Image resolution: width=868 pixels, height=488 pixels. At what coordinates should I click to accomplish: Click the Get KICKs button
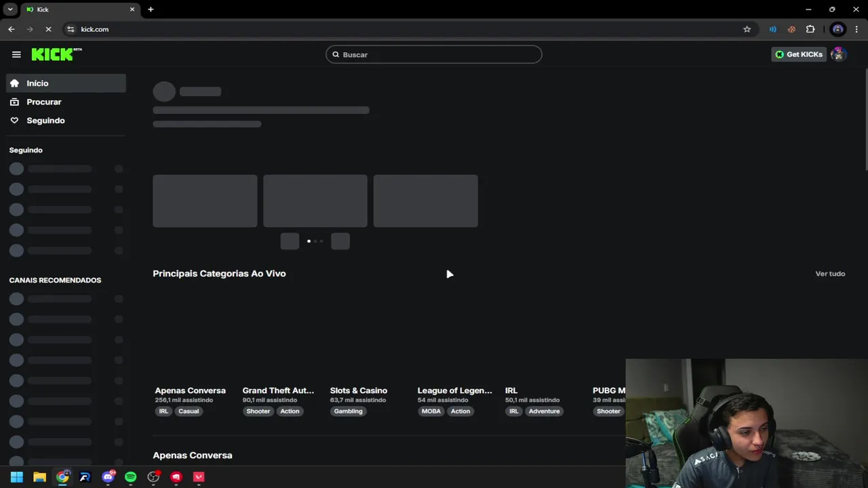pos(799,54)
